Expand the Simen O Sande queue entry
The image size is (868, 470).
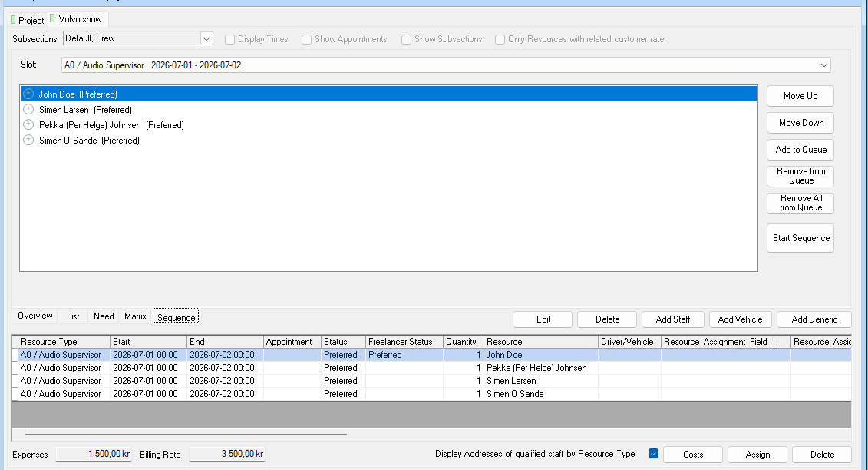[x=29, y=141]
